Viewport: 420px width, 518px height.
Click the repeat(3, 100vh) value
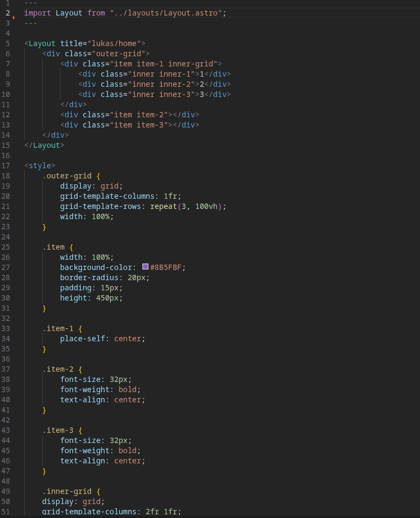[x=188, y=206]
